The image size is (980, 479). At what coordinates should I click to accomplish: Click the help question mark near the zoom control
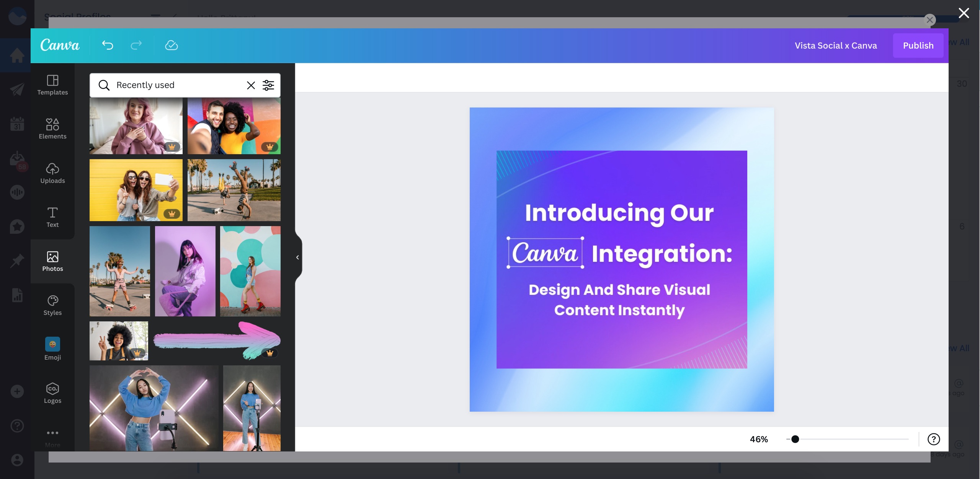(934, 439)
